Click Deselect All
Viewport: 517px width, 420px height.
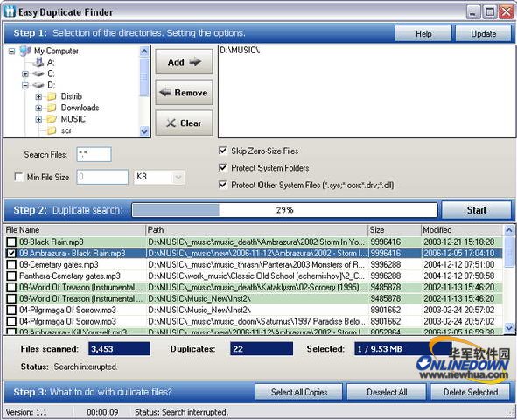387,392
